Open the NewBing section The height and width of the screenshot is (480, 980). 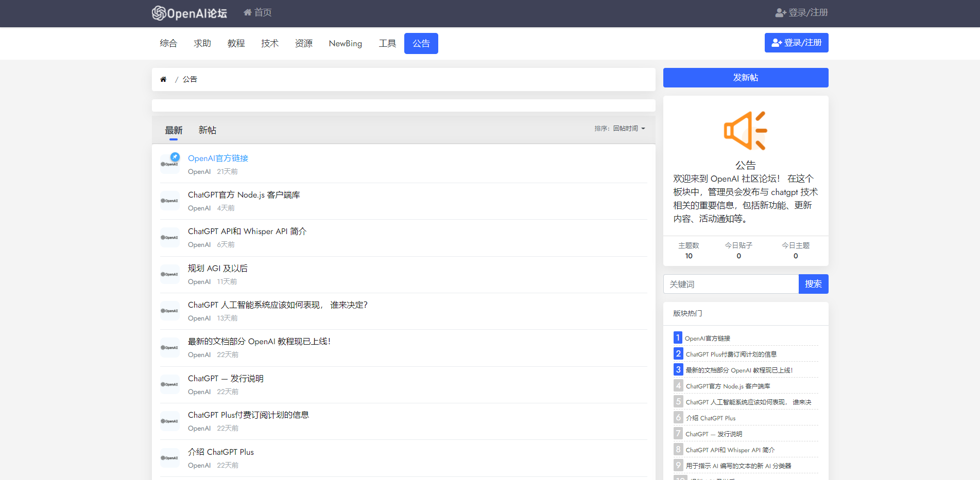click(346, 43)
